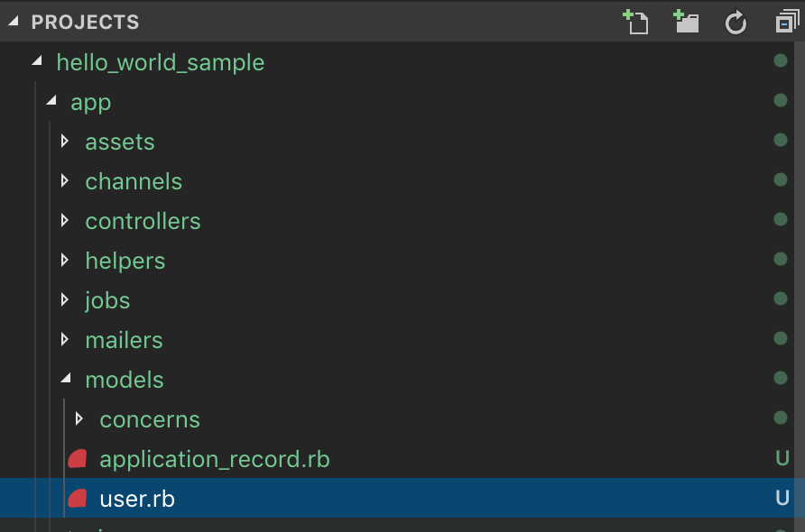Refresh the project explorer
The height and width of the screenshot is (532, 805).
pyautogui.click(x=736, y=23)
